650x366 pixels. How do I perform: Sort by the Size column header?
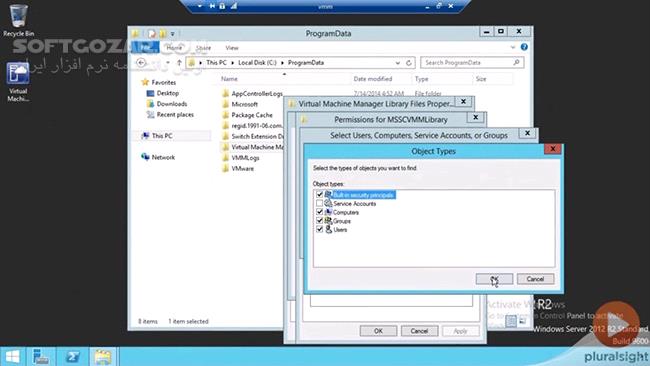click(481, 79)
